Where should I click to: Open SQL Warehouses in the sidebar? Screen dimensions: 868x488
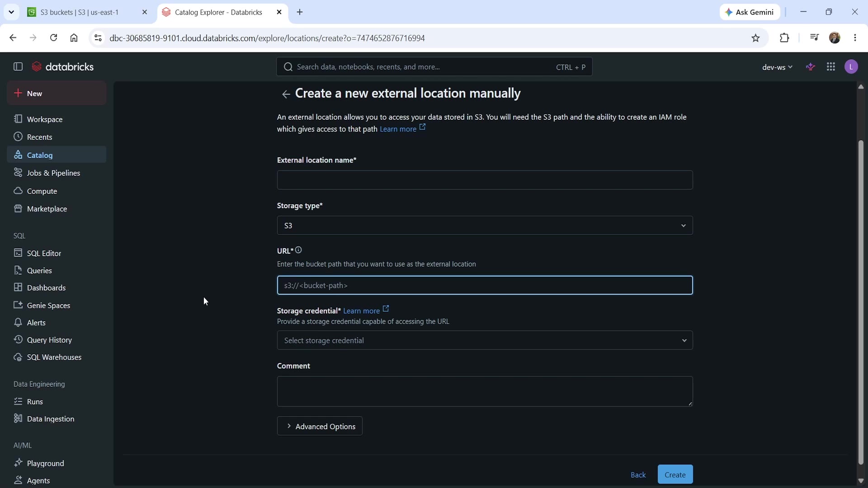57,357
